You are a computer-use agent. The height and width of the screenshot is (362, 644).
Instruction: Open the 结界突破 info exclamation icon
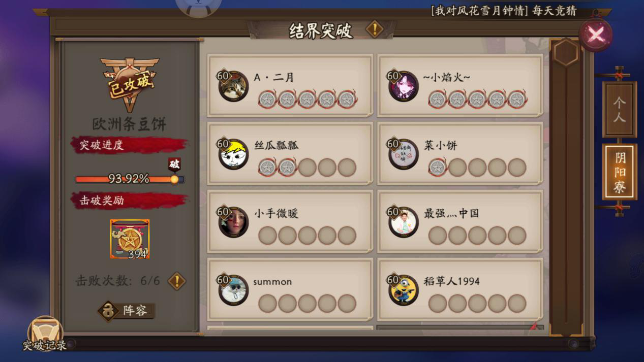pyautogui.click(x=375, y=29)
